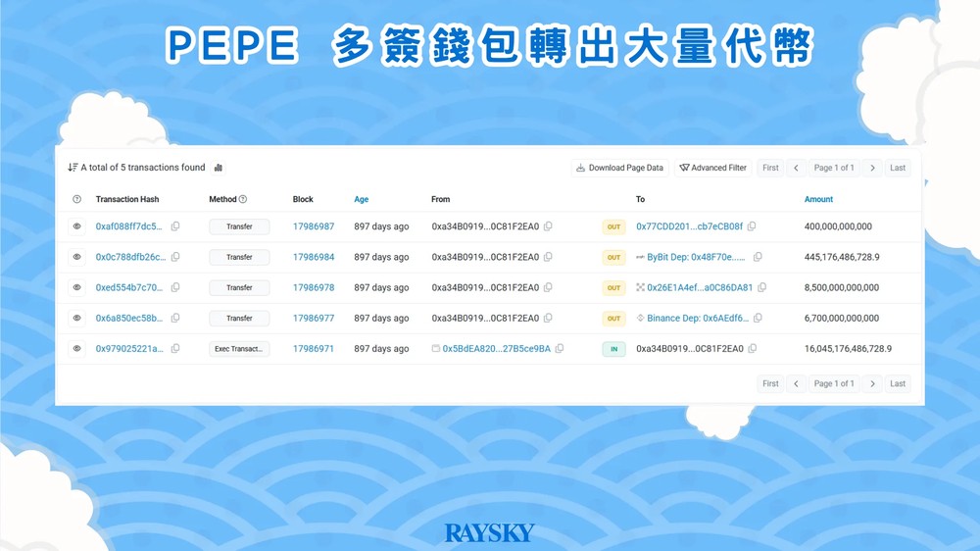Copy hash 0x979025221a to clipboard
Screen dimensions: 980x551
[175, 348]
